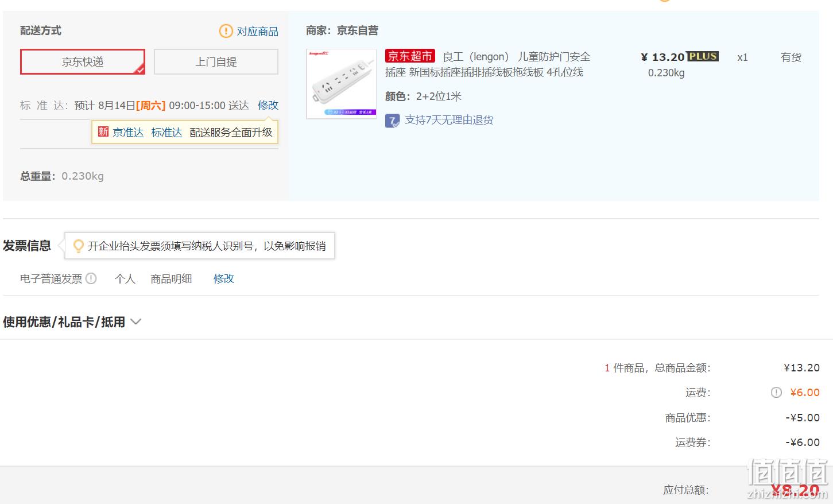
Task: Click the 7-day return shield icon
Action: [x=392, y=121]
